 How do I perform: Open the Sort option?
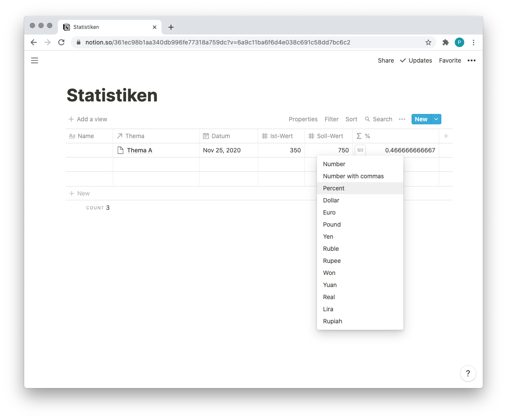(x=351, y=119)
